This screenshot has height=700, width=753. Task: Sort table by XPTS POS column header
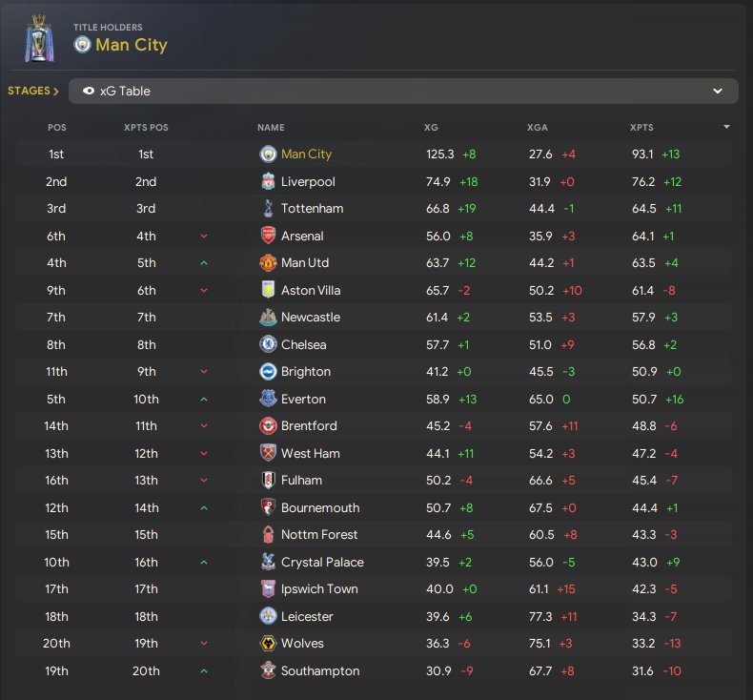pyautogui.click(x=146, y=128)
